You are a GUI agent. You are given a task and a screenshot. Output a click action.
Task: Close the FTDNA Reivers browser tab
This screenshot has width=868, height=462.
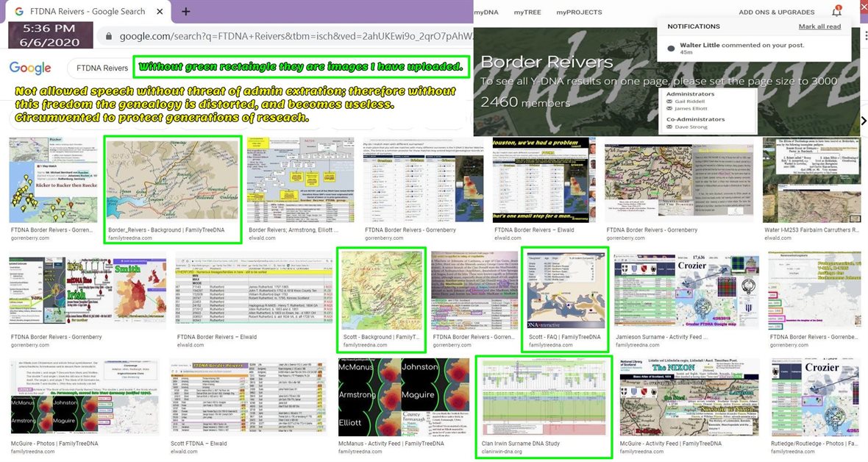pos(158,12)
